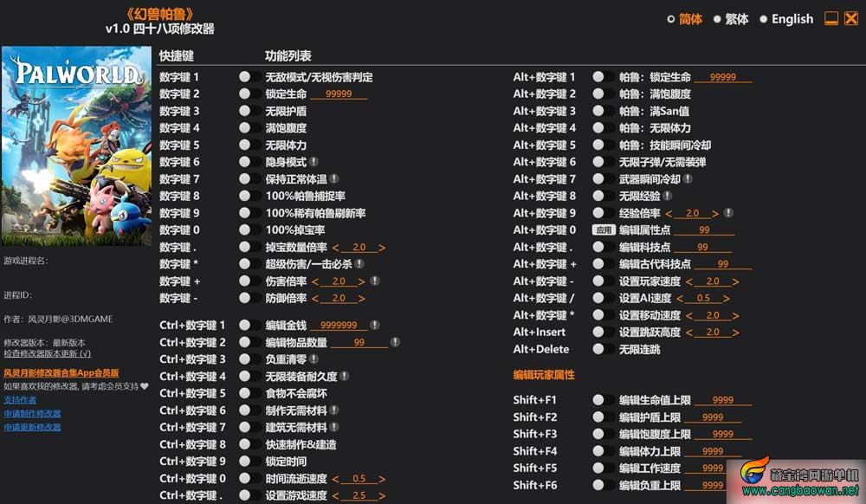Minimize the trainer window with orange icon
The image size is (866, 504).
831,19
